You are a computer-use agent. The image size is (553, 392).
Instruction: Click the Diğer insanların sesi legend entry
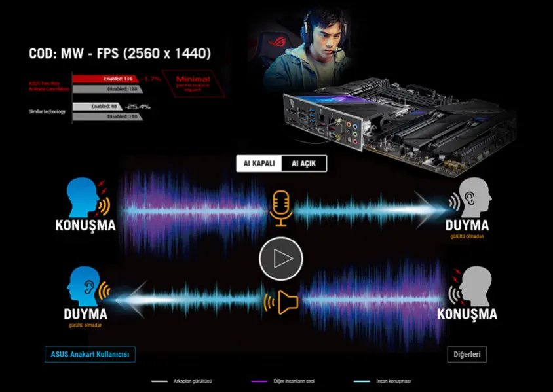click(282, 381)
